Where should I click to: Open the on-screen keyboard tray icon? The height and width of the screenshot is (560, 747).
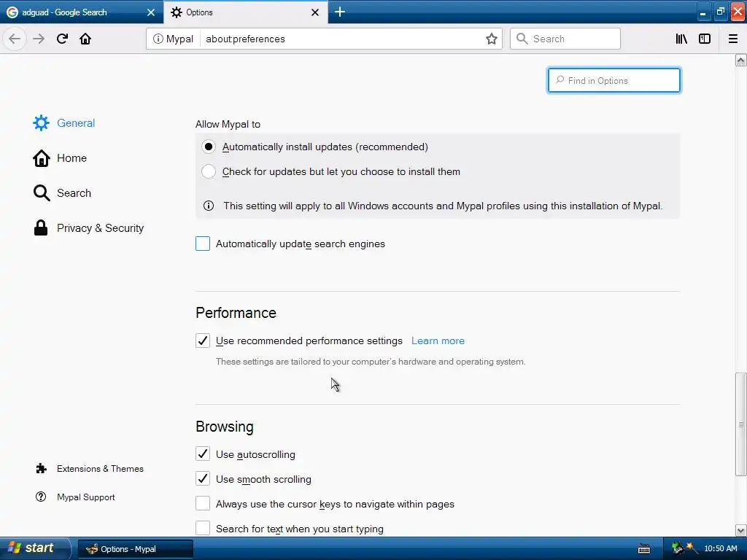pyautogui.click(x=644, y=549)
